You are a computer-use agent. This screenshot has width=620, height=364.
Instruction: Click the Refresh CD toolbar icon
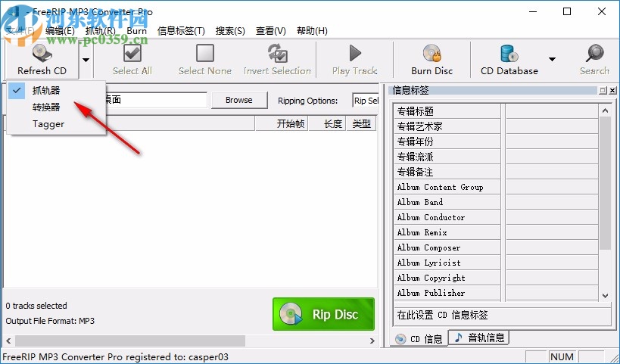point(42,54)
